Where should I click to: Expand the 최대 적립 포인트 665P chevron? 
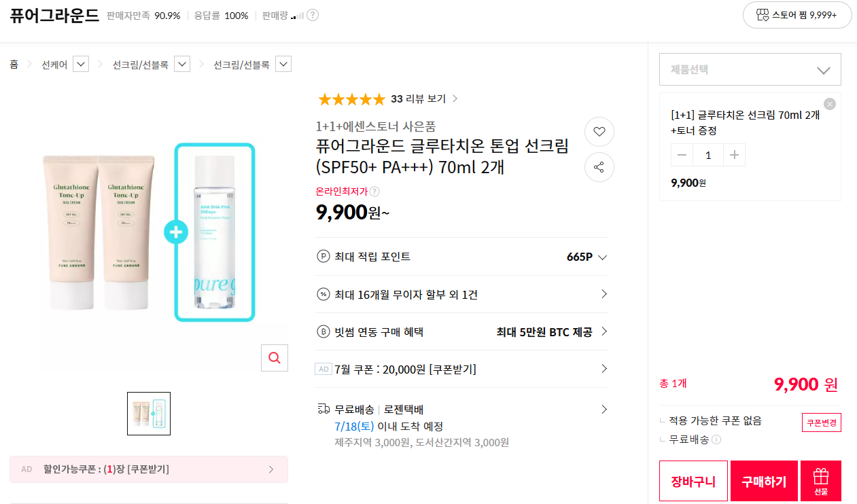[601, 257]
